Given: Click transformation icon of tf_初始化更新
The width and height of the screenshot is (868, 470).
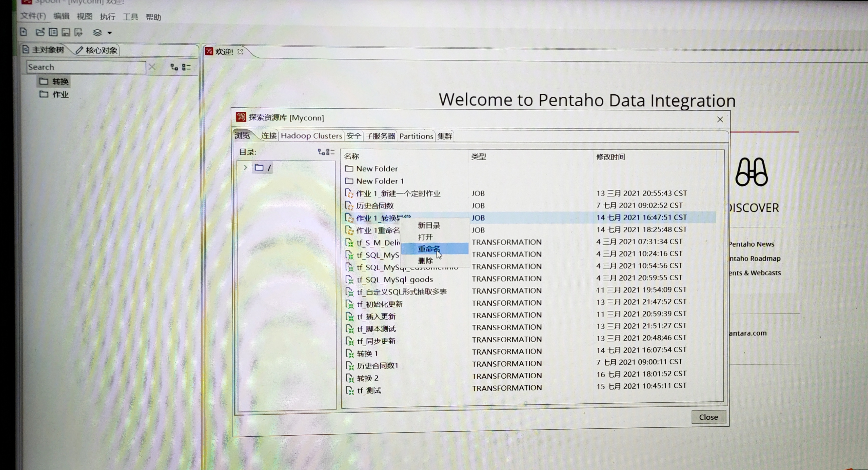Looking at the screenshot, I should point(349,304).
